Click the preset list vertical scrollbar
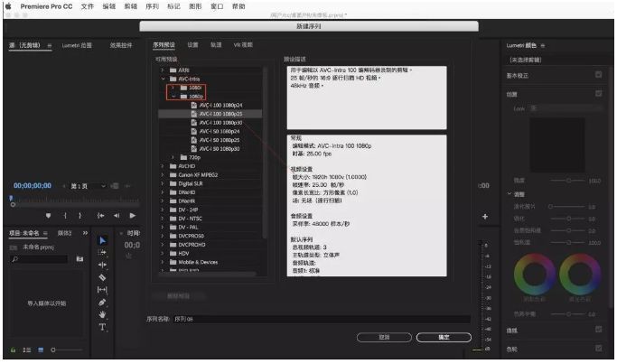Image resolution: width=617 pixels, height=364 pixels. tap(265, 153)
